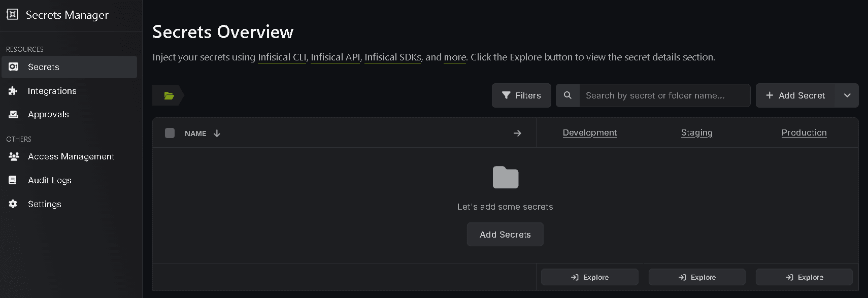Toggle the select-all checkbox by NAME
Image resolution: width=868 pixels, height=298 pixels.
point(170,133)
